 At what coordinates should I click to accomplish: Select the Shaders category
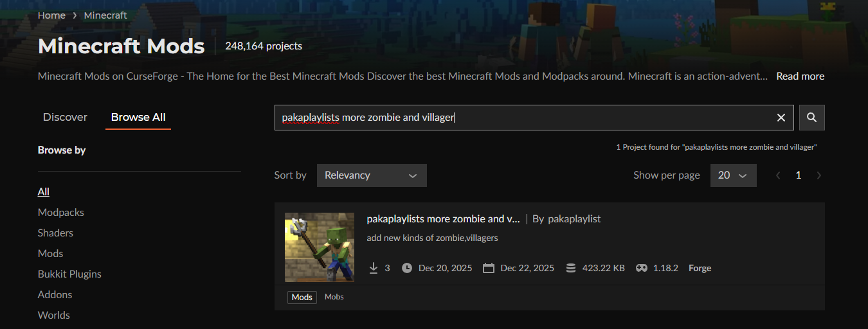[x=56, y=233]
